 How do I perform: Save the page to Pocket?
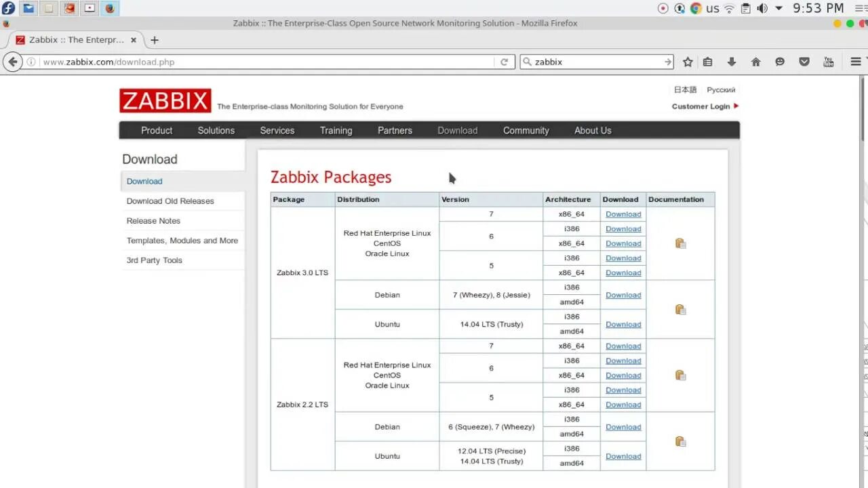[804, 62]
